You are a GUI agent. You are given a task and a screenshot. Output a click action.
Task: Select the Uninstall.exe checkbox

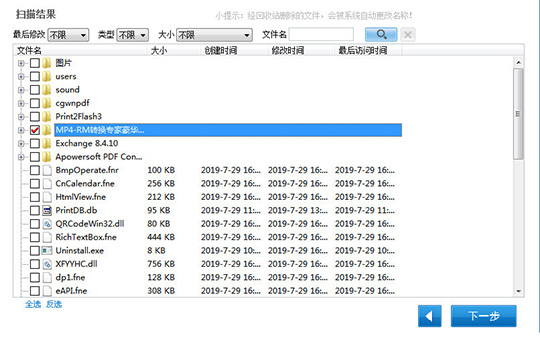pyautogui.click(x=35, y=251)
